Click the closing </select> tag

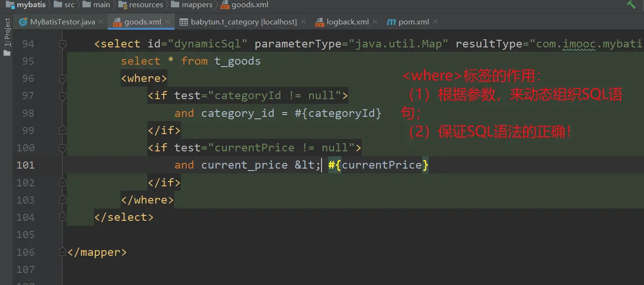click(x=124, y=217)
